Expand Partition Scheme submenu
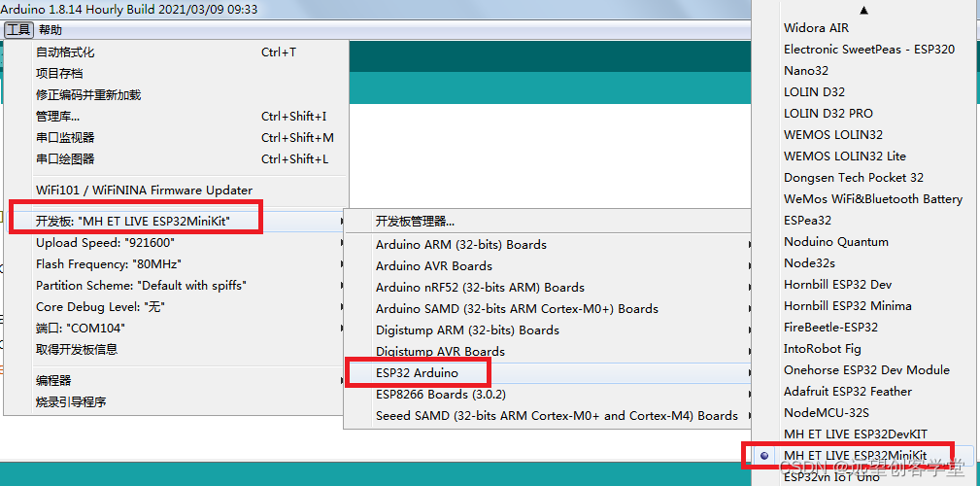Image resolution: width=980 pixels, height=486 pixels. 176,285
